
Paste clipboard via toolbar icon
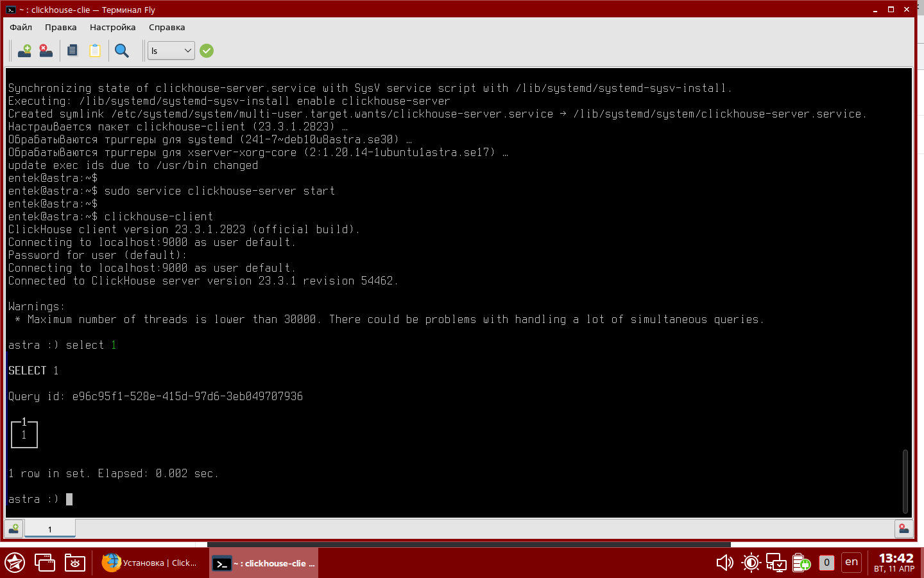point(95,51)
